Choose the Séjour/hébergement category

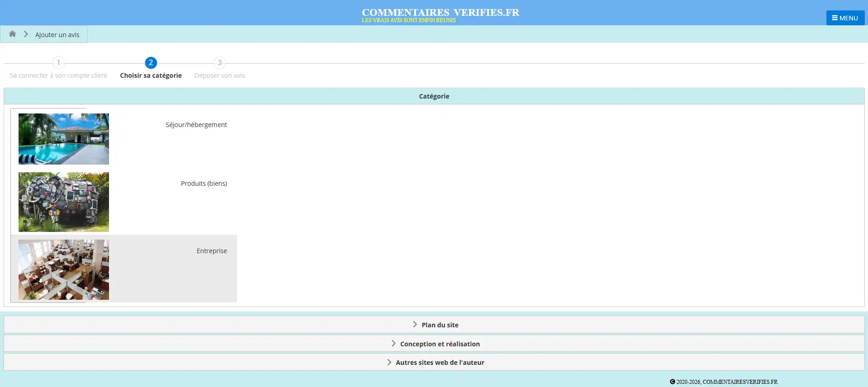(196, 125)
